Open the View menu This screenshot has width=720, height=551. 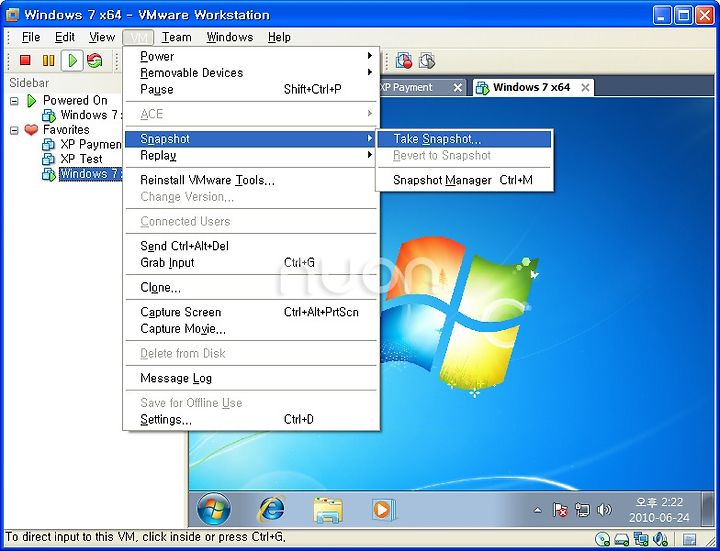tap(101, 37)
